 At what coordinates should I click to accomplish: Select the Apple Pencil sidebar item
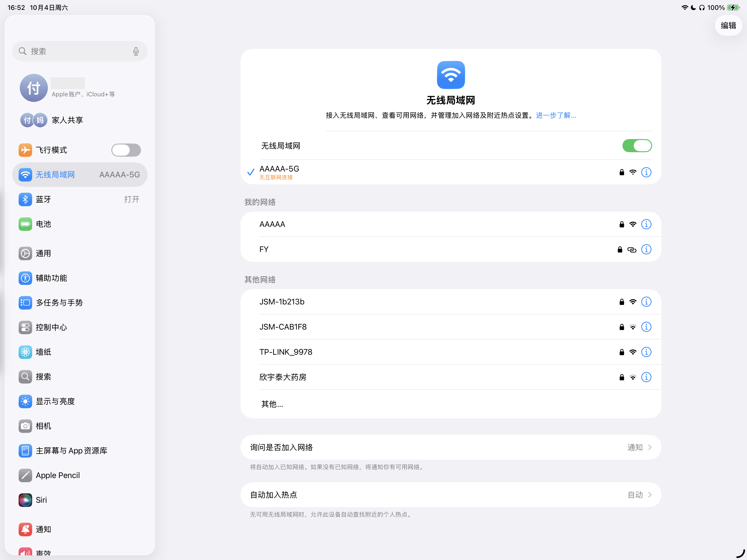point(58,475)
